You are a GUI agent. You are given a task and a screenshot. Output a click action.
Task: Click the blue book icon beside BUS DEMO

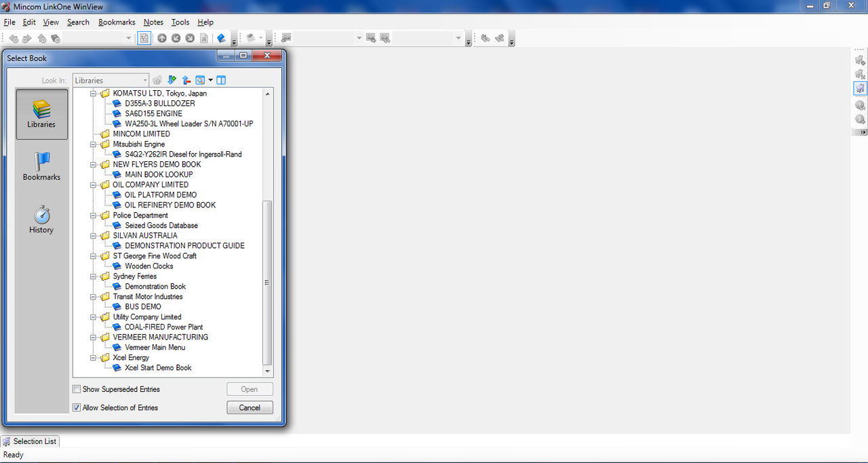point(117,307)
